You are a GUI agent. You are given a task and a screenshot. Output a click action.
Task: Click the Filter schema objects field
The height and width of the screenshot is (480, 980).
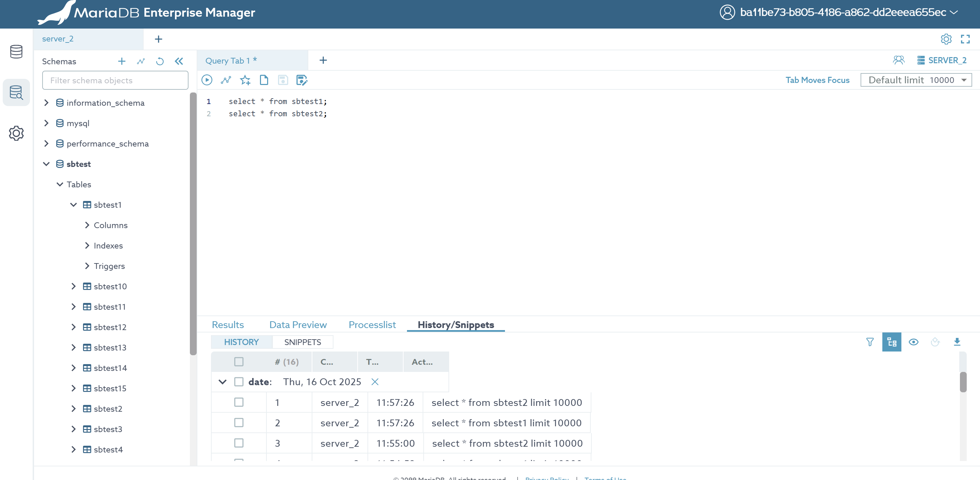click(x=115, y=81)
